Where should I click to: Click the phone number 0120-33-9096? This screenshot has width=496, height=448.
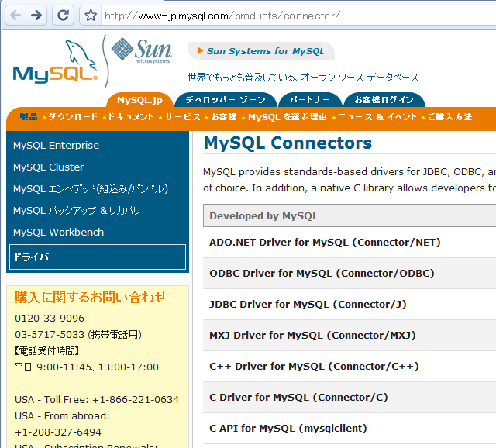coord(50,319)
